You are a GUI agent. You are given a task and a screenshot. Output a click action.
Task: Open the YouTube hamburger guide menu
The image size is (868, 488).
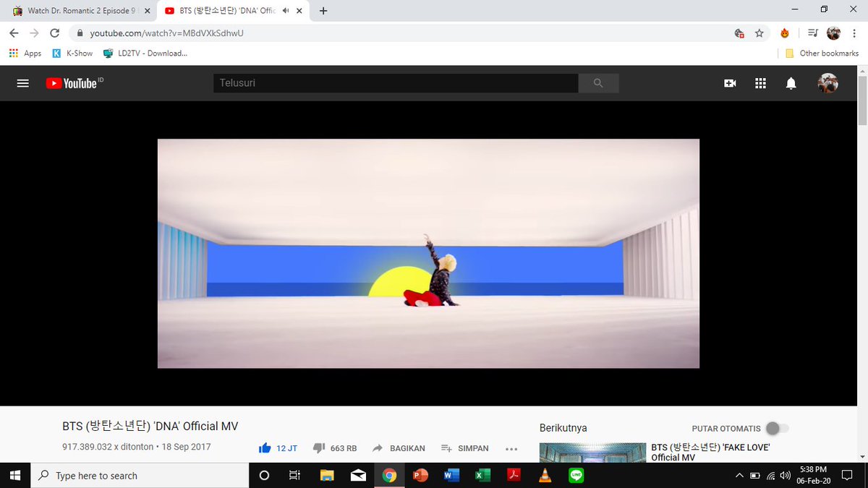[x=22, y=83]
